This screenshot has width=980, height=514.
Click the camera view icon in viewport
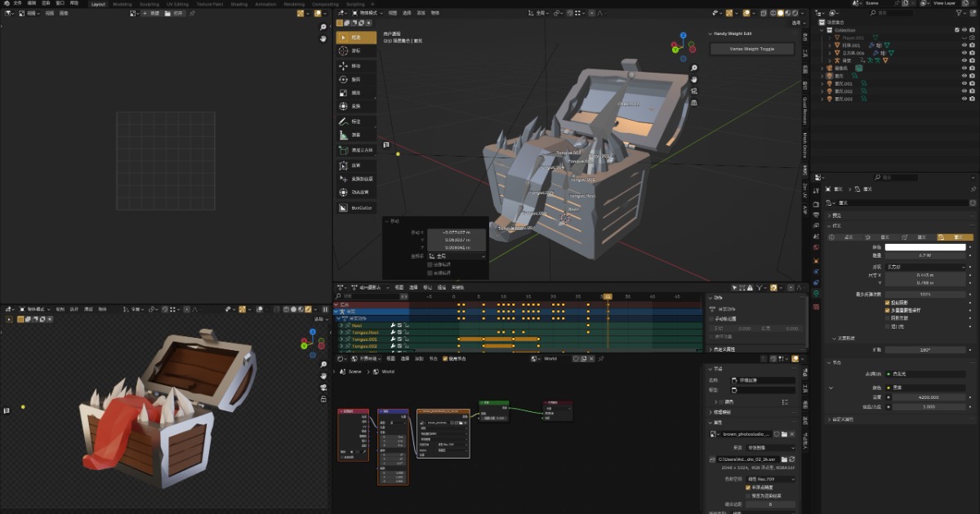point(693,91)
